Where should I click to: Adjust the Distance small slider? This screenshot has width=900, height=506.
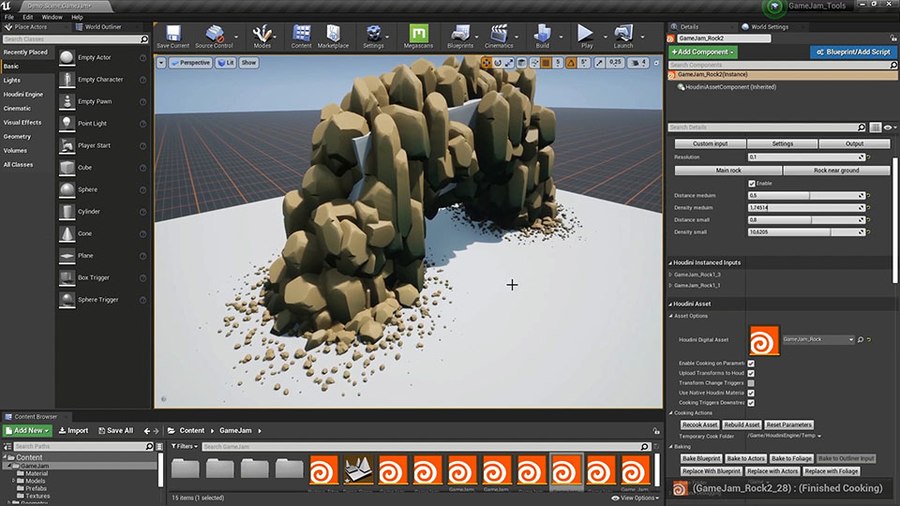point(806,220)
